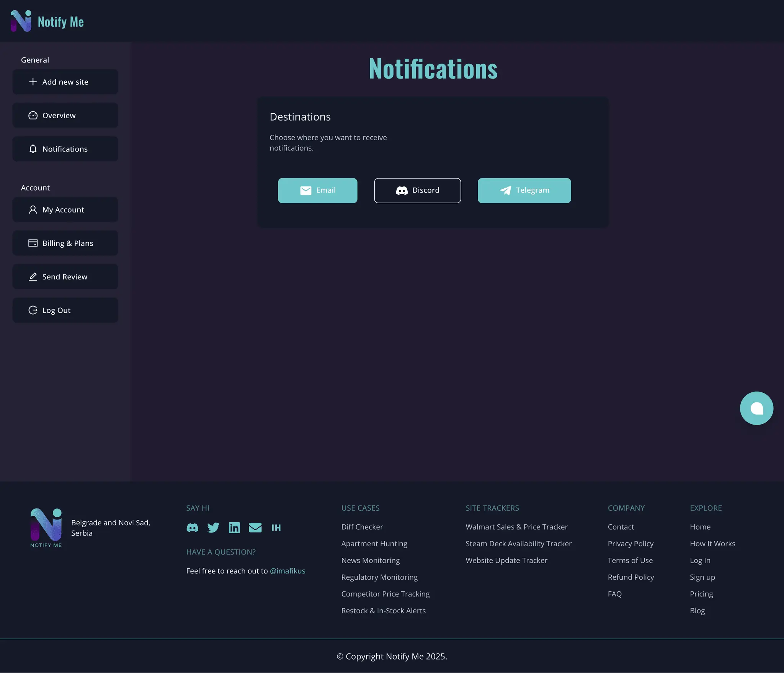
Task: Go to Home link in Explore
Action: (700, 527)
